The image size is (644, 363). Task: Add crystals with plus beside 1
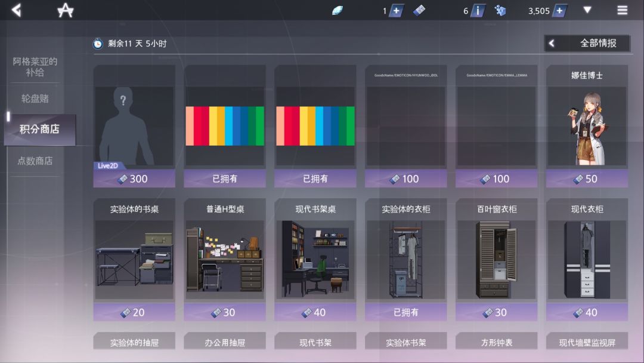click(397, 11)
